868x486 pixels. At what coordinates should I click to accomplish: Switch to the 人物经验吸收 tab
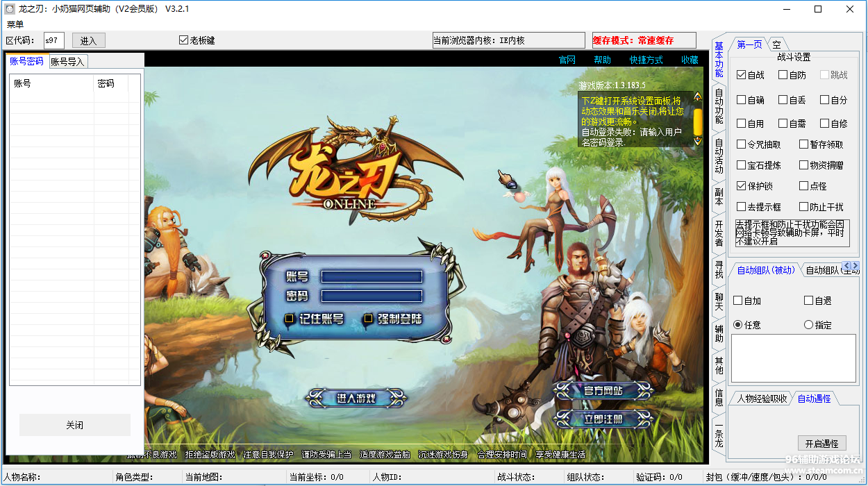coord(762,399)
